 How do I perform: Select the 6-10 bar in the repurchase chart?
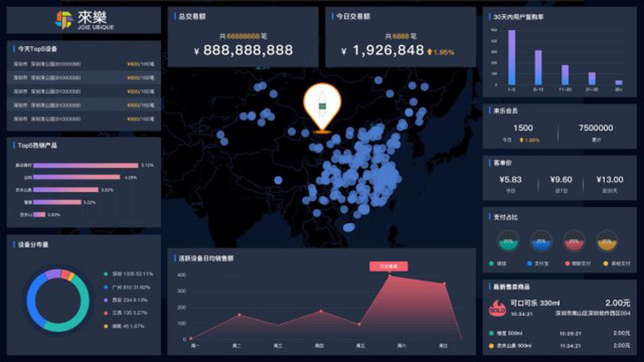(538, 67)
